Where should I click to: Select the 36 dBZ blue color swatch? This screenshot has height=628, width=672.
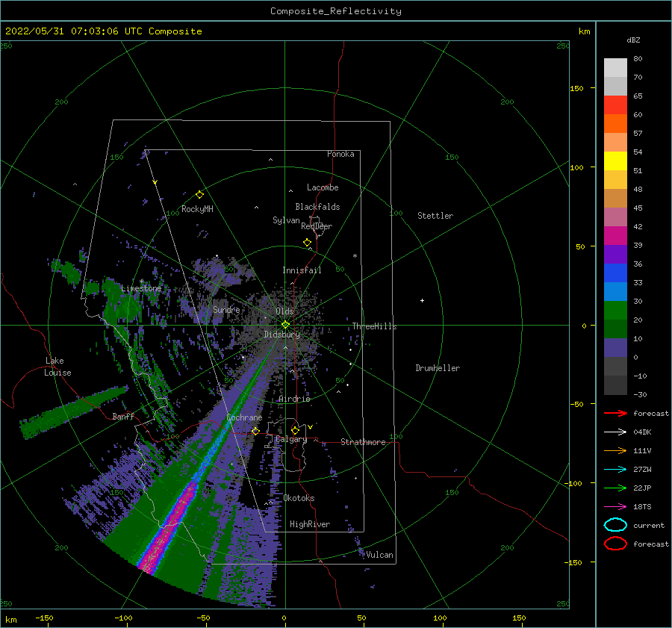[615, 273]
